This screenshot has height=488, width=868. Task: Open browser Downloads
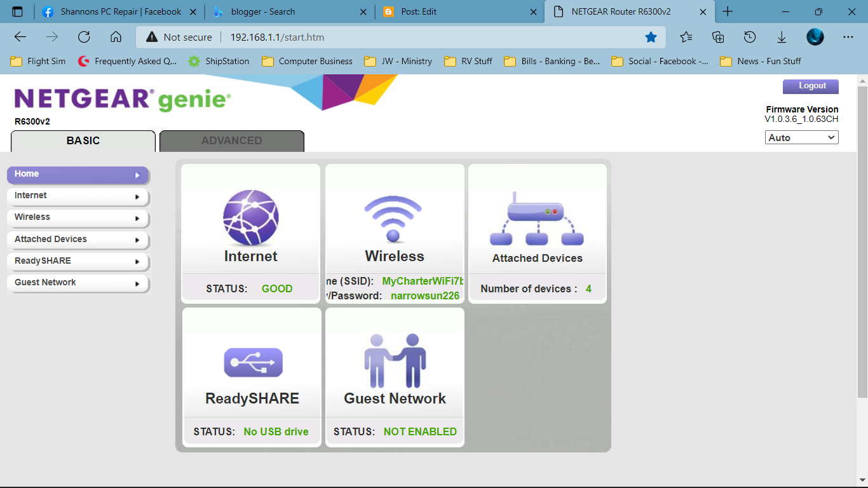pyautogui.click(x=782, y=37)
